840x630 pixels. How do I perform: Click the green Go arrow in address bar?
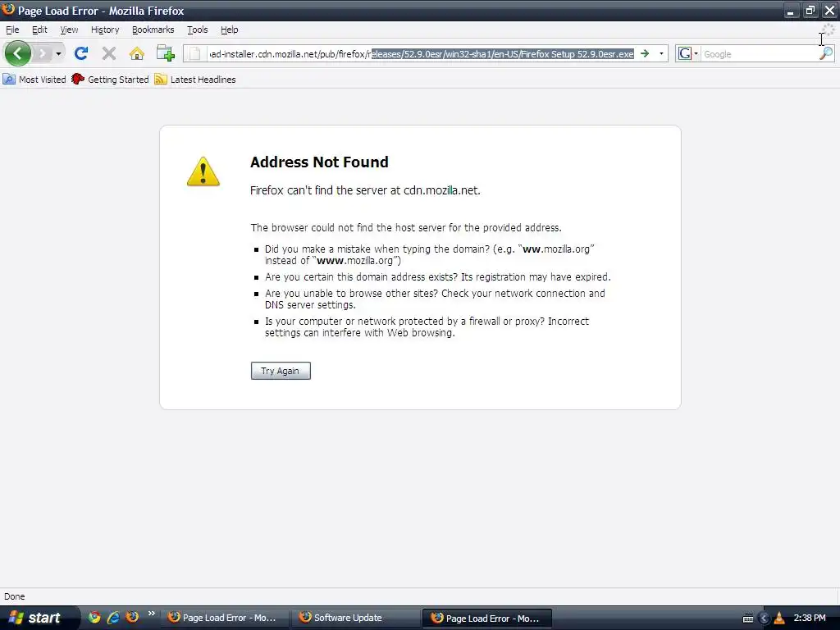645,53
